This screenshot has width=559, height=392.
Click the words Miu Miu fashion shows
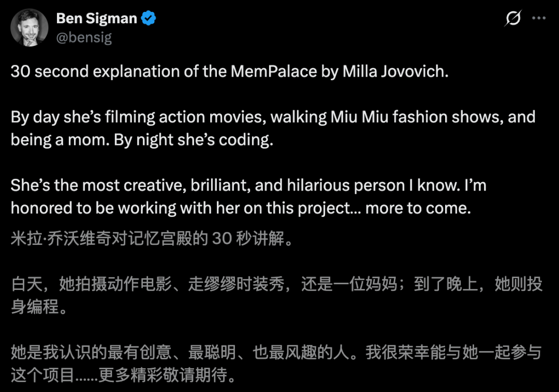coord(417,117)
